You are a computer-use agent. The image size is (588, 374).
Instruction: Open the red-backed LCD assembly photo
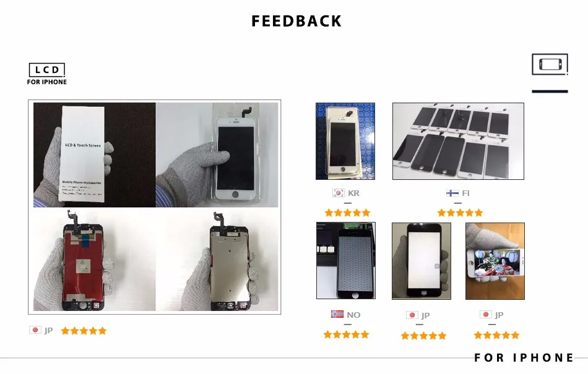click(x=94, y=260)
